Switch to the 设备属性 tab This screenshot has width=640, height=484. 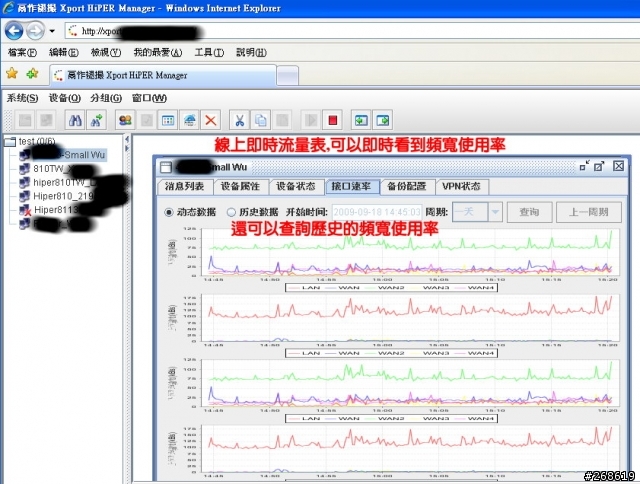[x=240, y=186]
